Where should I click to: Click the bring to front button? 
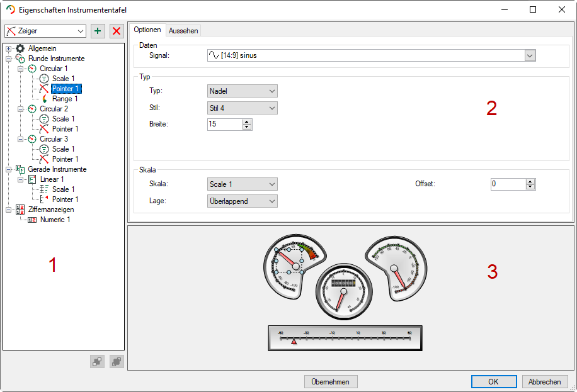click(x=117, y=361)
